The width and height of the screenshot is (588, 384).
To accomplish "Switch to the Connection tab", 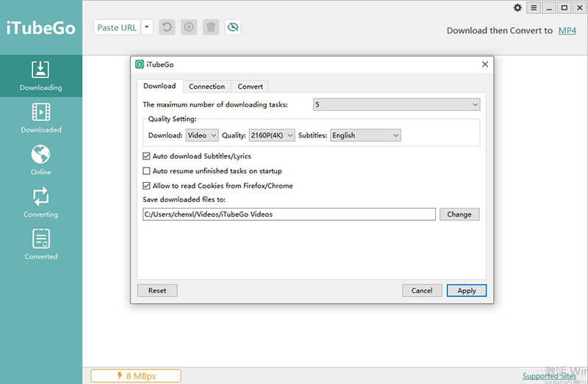I will point(207,87).
